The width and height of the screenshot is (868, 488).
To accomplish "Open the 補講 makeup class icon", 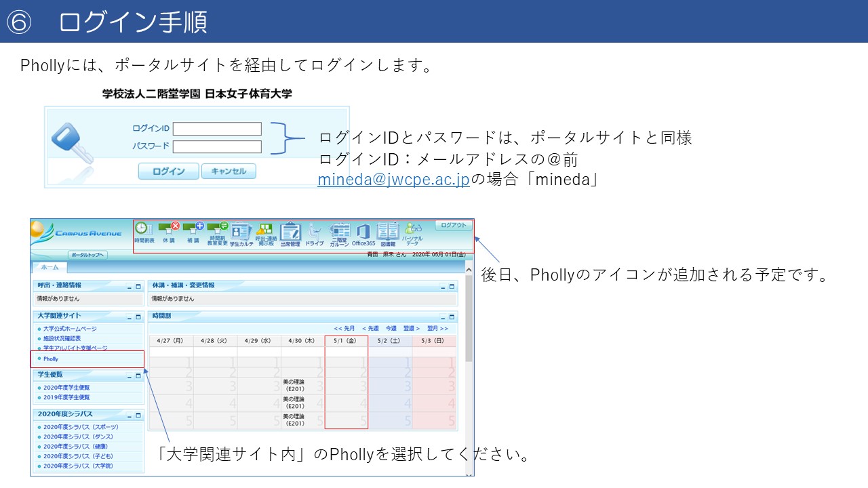I will 193,232.
